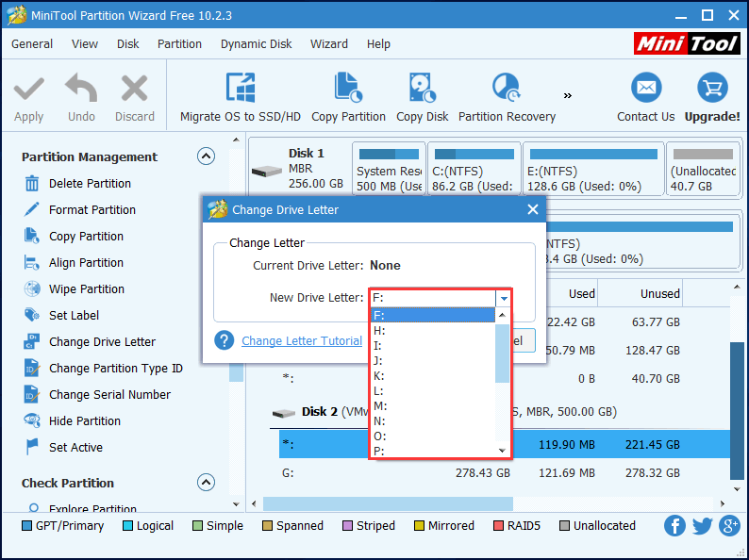749x560 pixels.
Task: Select the System Reserved partition block
Action: pos(389,169)
